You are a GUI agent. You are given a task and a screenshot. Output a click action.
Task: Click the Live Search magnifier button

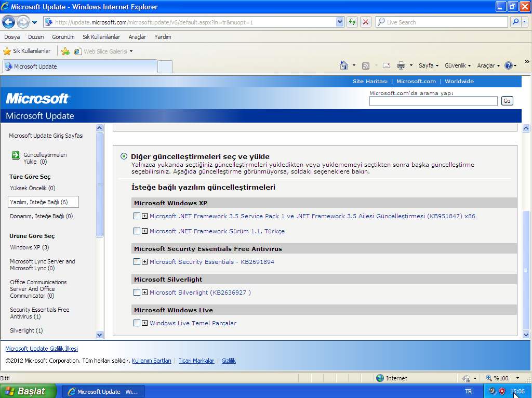pos(515,22)
